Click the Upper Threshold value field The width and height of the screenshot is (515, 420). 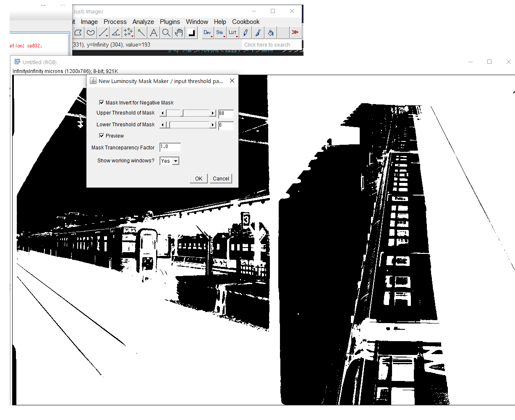226,113
